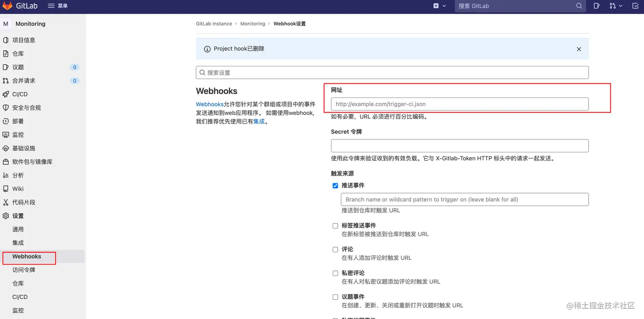
Task: Open the 菜单 hamburger menu
Action: click(57, 6)
